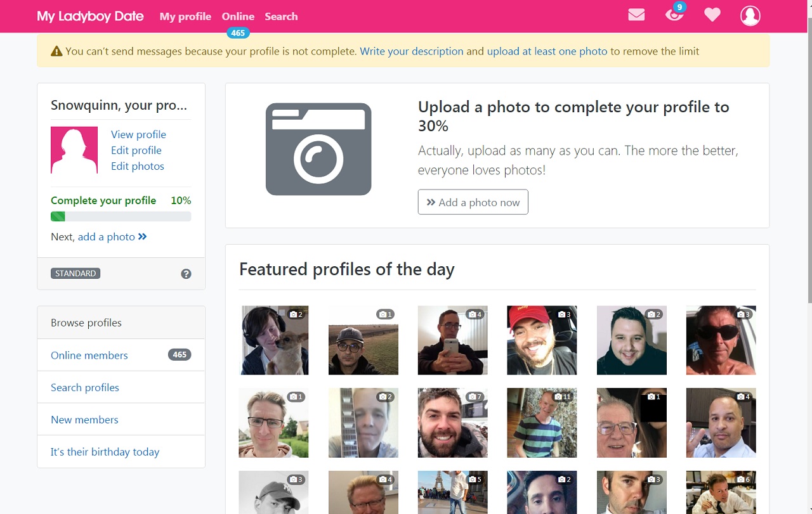The height and width of the screenshot is (514, 812).
Task: Click the pink profile silhouette avatar
Action: (x=74, y=150)
